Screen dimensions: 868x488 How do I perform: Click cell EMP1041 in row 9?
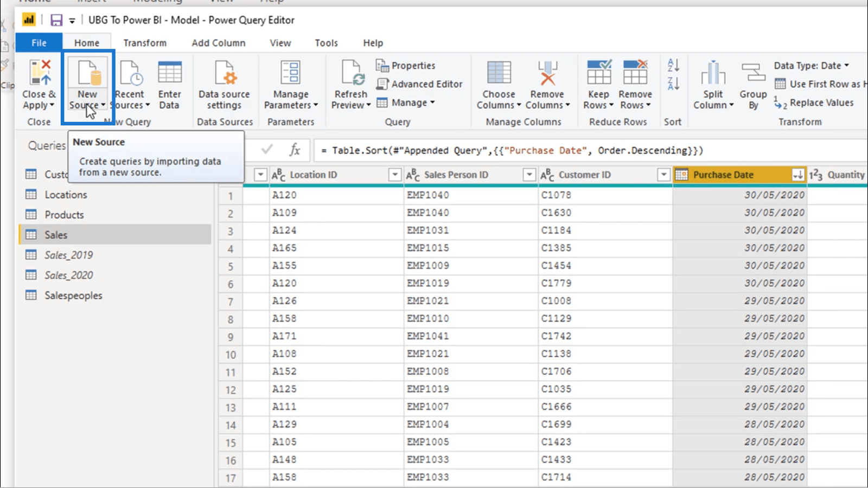pos(471,336)
